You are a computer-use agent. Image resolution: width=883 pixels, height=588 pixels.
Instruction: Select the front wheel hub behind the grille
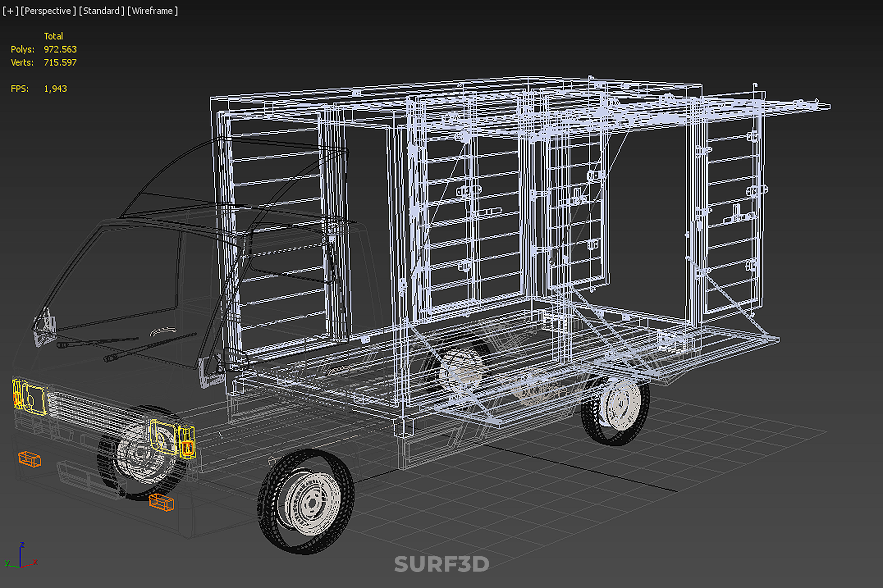pyautogui.click(x=140, y=454)
